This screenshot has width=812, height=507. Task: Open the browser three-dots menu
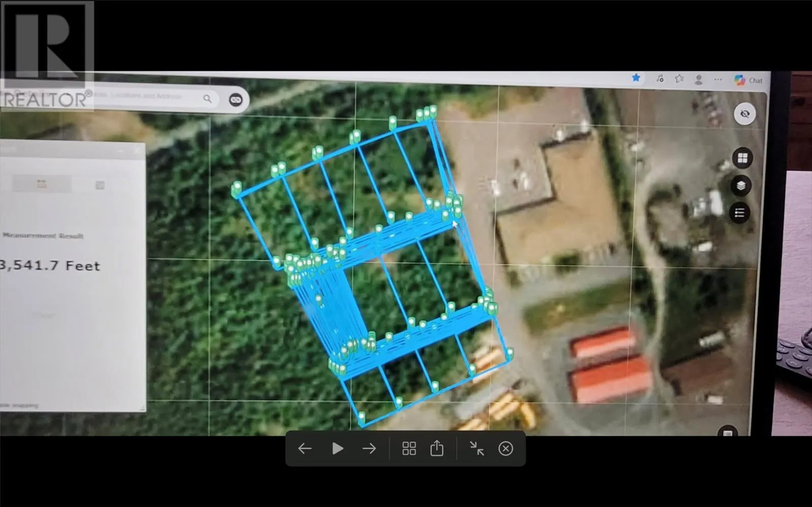pyautogui.click(x=718, y=79)
